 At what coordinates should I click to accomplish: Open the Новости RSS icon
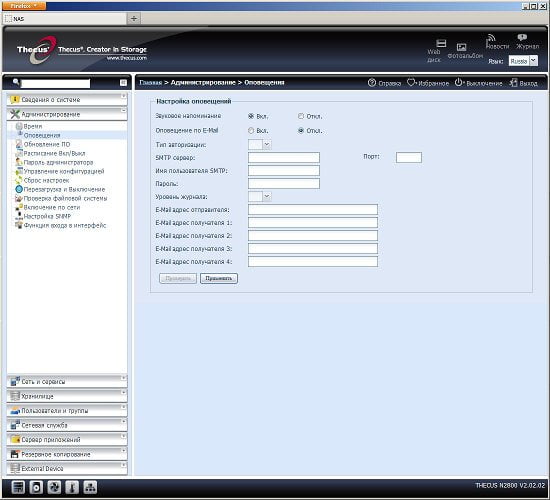pos(491,38)
